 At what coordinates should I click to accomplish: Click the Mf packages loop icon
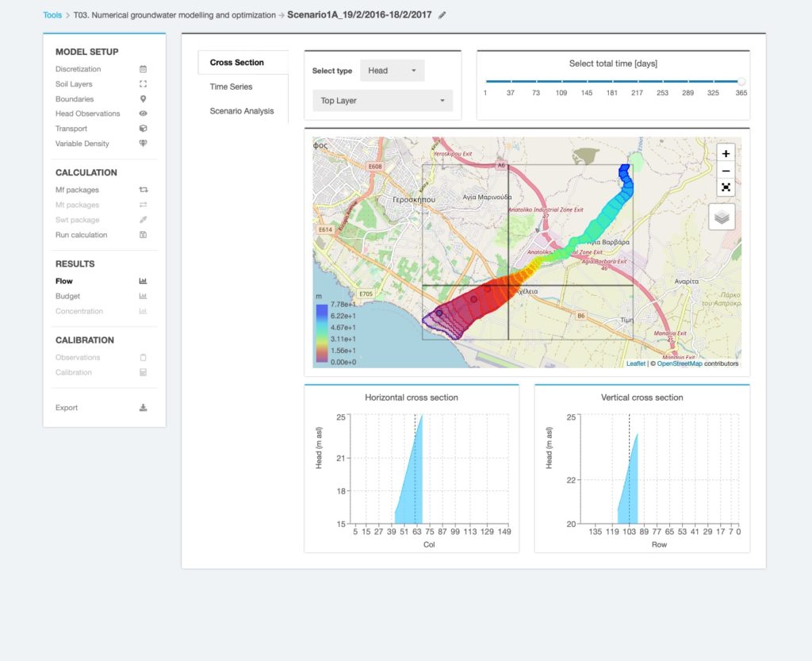pyautogui.click(x=144, y=190)
